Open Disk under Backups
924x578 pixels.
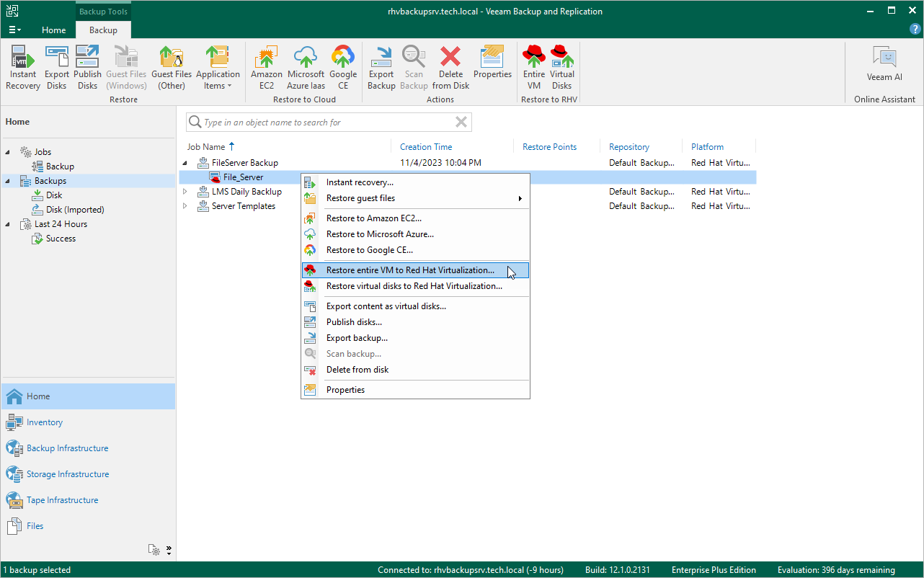tap(54, 195)
